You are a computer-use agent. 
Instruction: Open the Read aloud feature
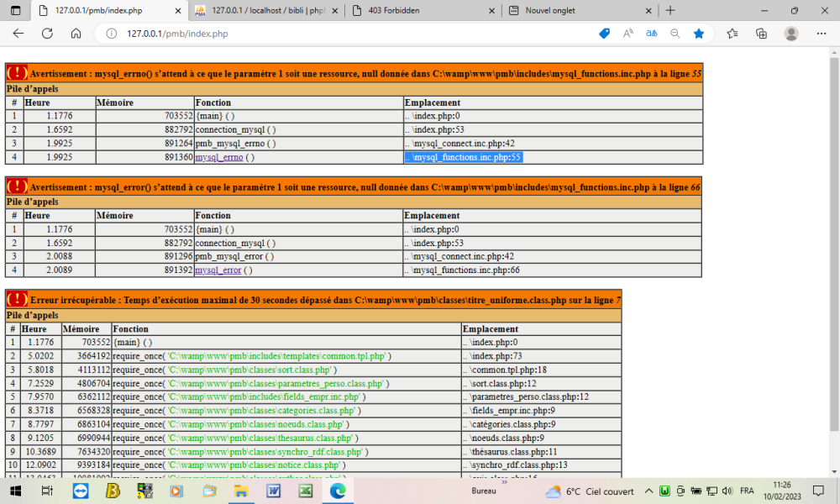[627, 34]
